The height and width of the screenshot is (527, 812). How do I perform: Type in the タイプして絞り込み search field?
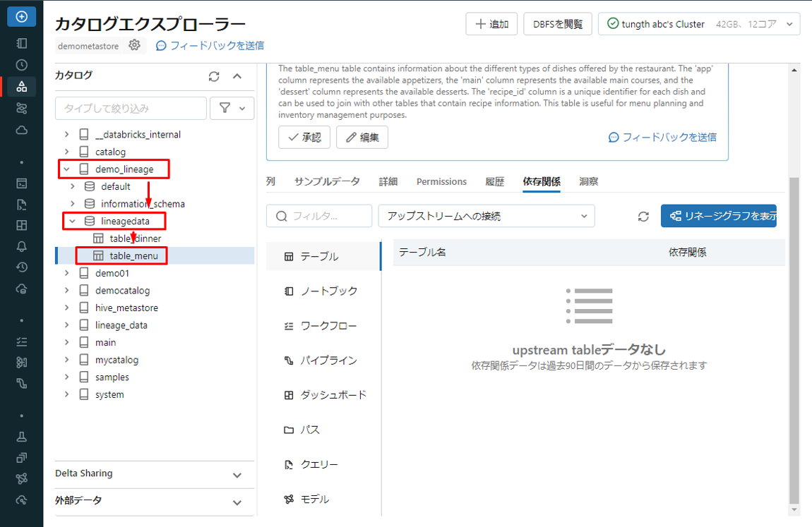[131, 109]
